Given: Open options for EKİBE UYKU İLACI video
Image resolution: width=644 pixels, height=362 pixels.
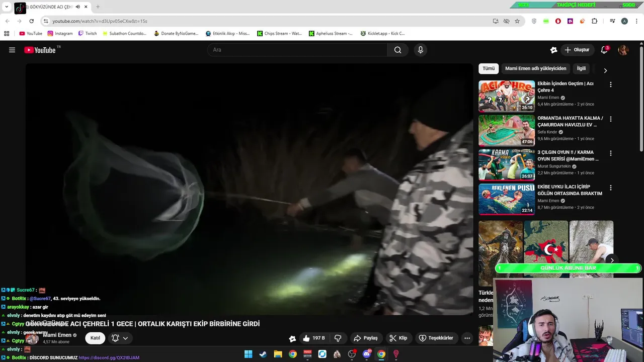Looking at the screenshot, I should click(611, 188).
